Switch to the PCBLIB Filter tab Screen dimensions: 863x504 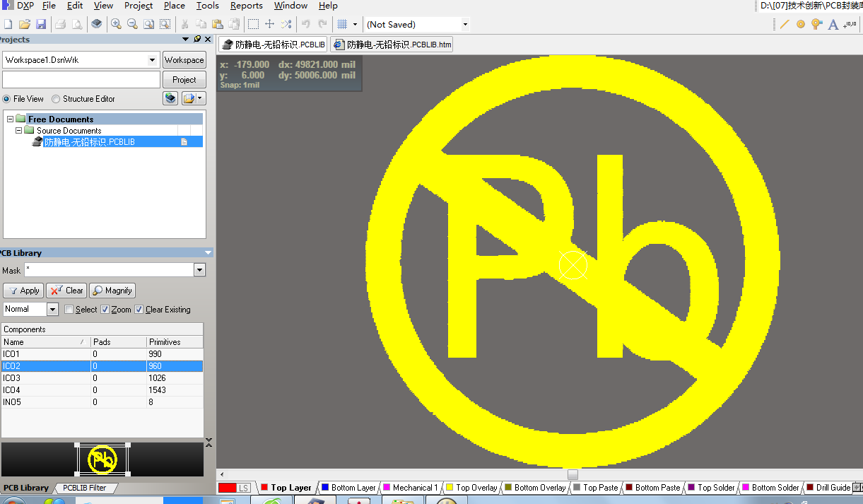pos(83,488)
